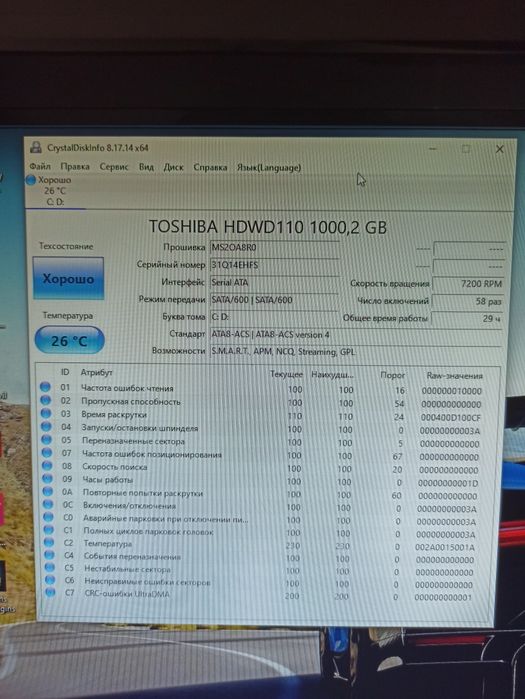Open the Файл menu
The height and width of the screenshot is (699, 525).
coord(40,167)
